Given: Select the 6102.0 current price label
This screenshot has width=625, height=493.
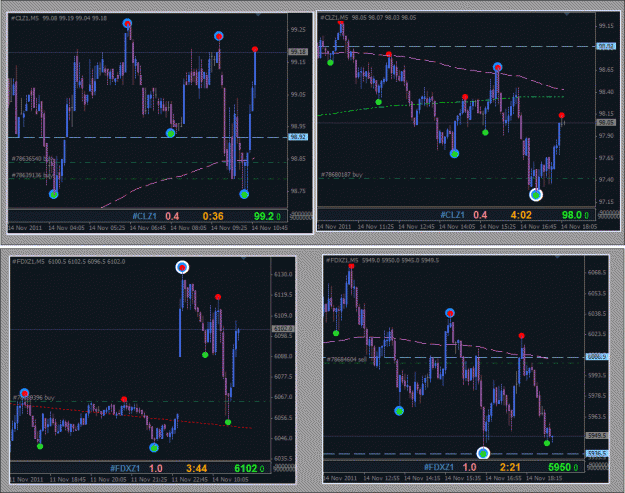Looking at the screenshot, I should (283, 329).
